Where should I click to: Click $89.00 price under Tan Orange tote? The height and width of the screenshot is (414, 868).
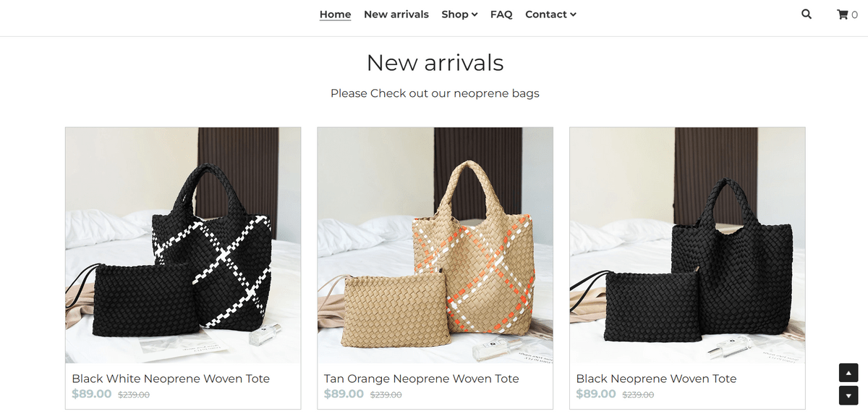(344, 394)
